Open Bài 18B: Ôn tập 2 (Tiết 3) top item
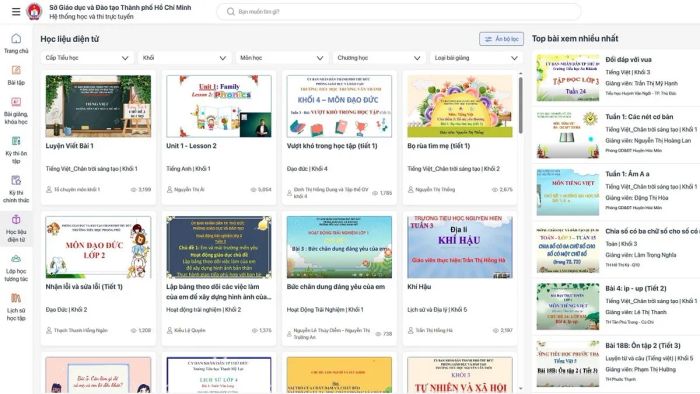Screen dimensions: 700x394 tap(643, 345)
